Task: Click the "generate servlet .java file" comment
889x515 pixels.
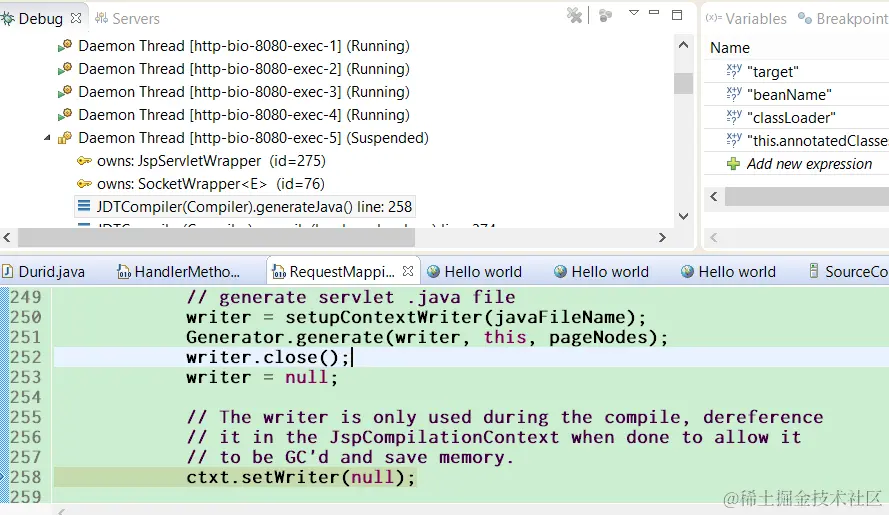Action: click(351, 297)
